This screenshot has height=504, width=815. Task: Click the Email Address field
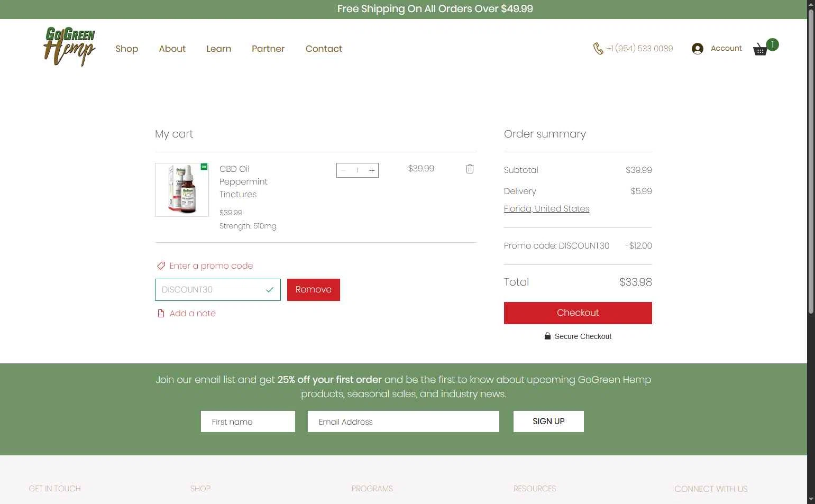coord(404,421)
